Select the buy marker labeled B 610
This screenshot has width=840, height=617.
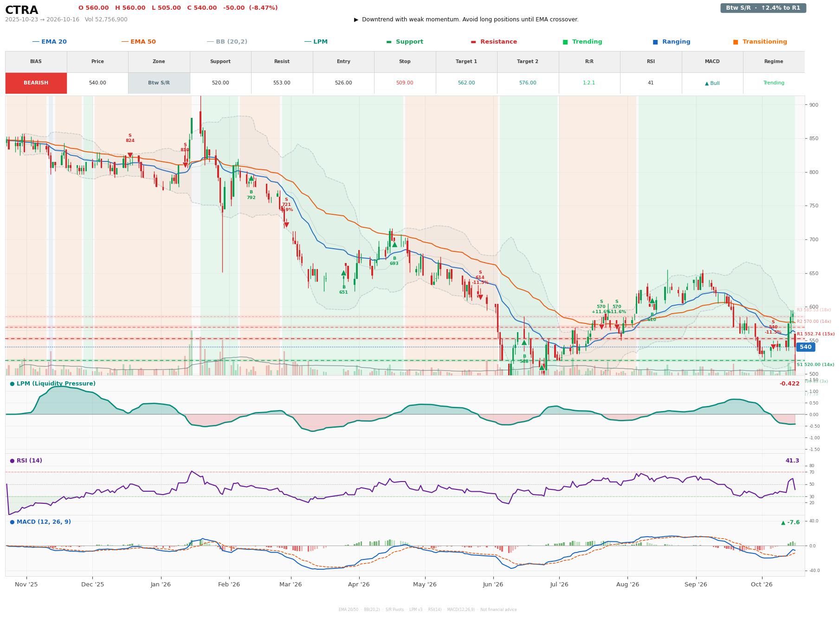652,301
